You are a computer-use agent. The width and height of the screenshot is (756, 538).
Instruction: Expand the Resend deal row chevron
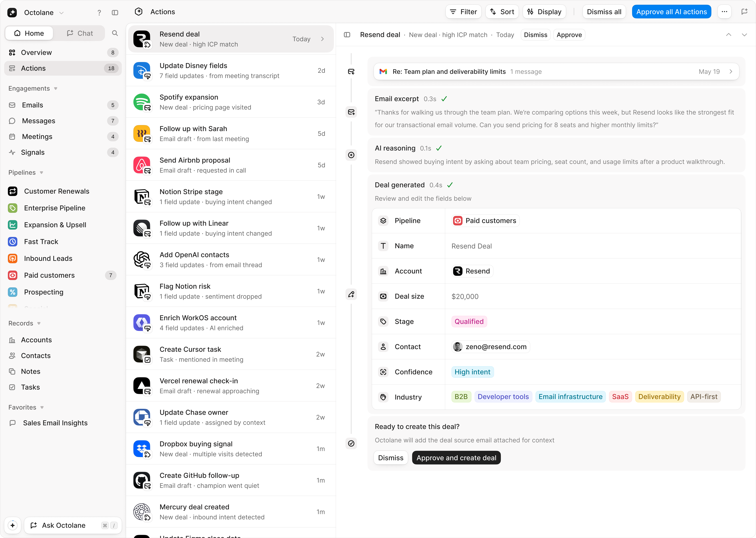(x=322, y=39)
